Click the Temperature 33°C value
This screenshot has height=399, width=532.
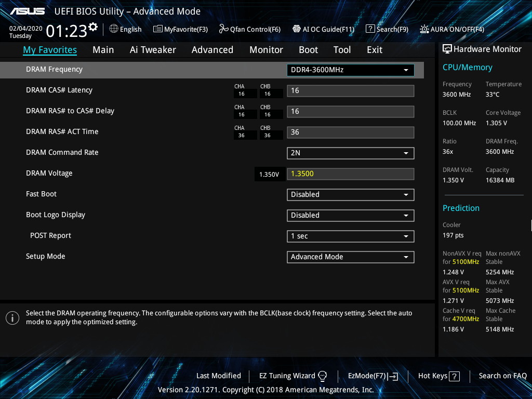point(493,95)
